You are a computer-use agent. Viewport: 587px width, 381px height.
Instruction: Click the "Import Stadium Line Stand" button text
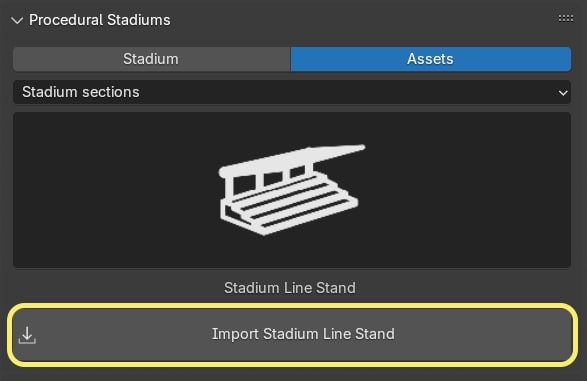pyautogui.click(x=303, y=334)
